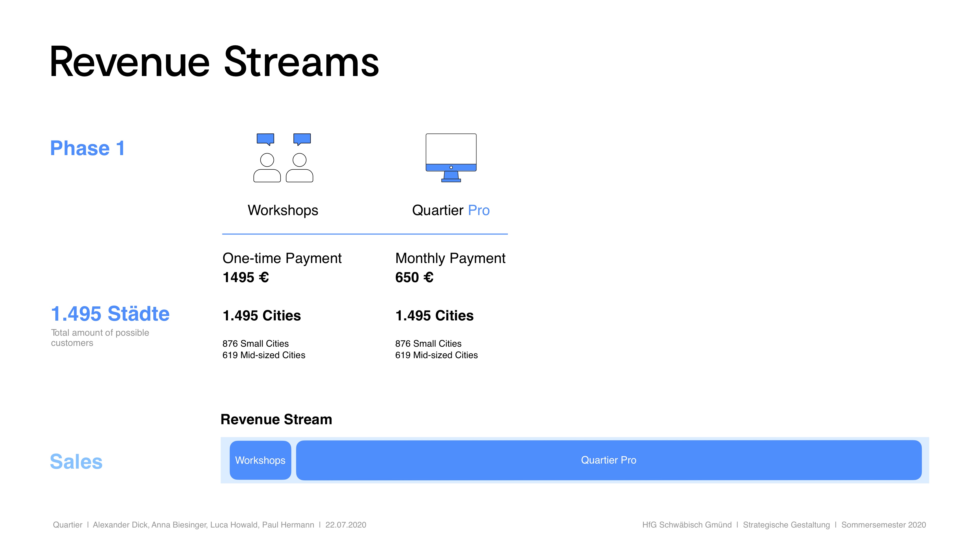This screenshot has width=980, height=551.
Task: Click the right speech bubble icon
Action: pos(302,139)
